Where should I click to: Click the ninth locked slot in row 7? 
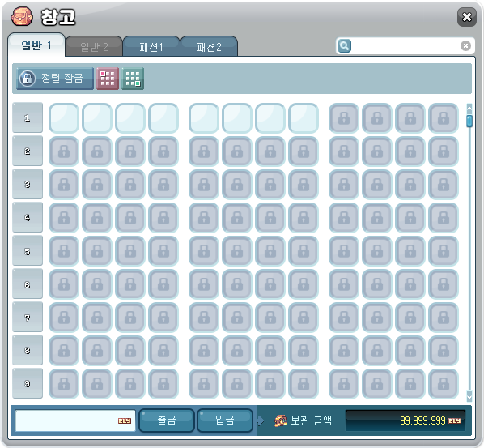pyautogui.click(x=344, y=318)
